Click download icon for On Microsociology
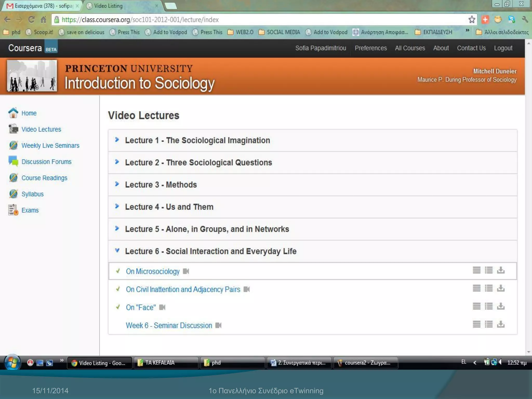Viewport: 532px width, 399px height. (501, 270)
